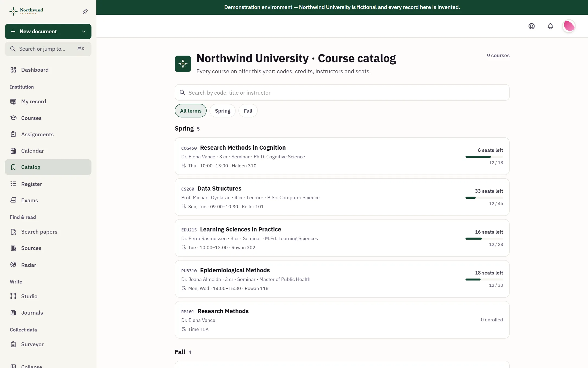Image resolution: width=588 pixels, height=368 pixels.
Task: Click the Assignments clipboard icon
Action: [x=13, y=134]
